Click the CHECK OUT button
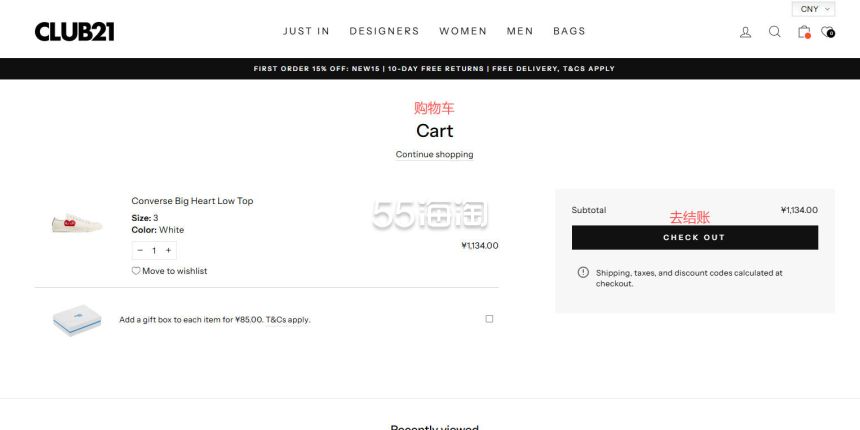 pos(694,238)
